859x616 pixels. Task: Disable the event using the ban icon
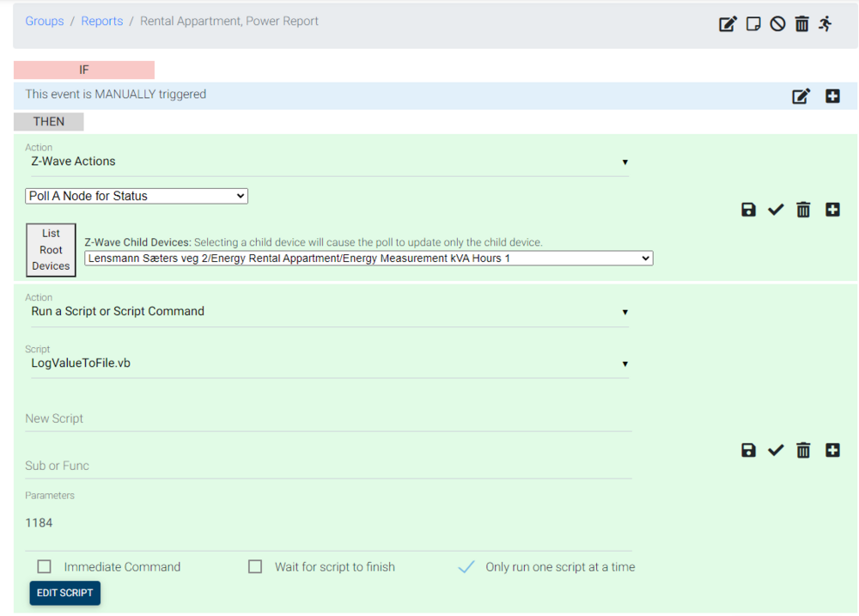(777, 24)
